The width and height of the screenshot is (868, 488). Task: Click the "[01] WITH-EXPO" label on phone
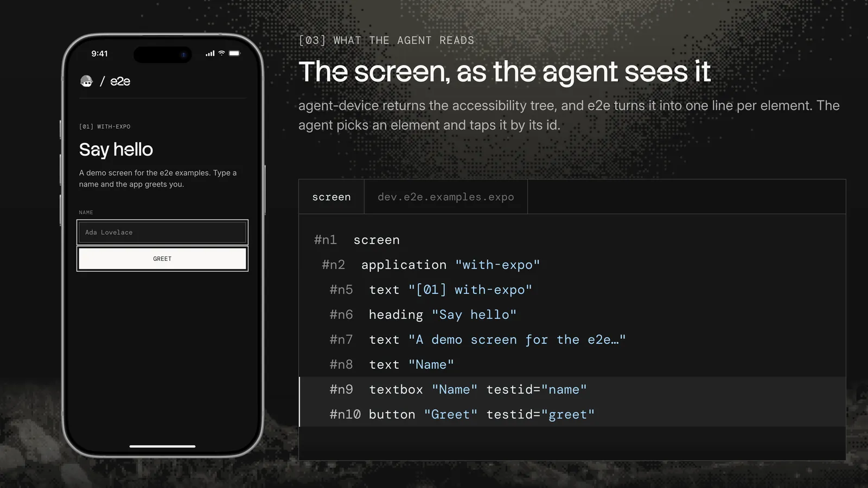click(105, 126)
